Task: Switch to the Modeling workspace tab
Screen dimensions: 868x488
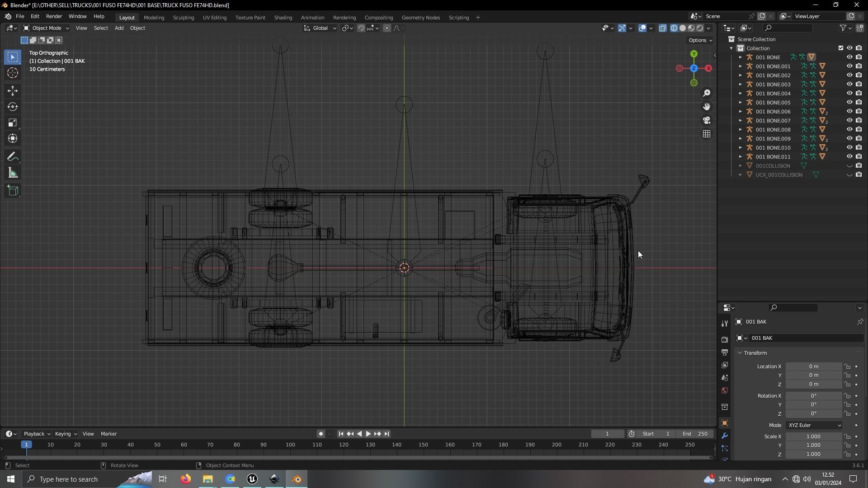Action: tap(154, 18)
